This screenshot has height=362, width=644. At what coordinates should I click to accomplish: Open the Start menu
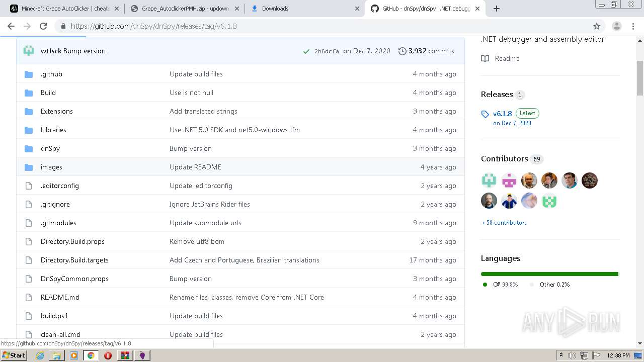click(x=14, y=355)
